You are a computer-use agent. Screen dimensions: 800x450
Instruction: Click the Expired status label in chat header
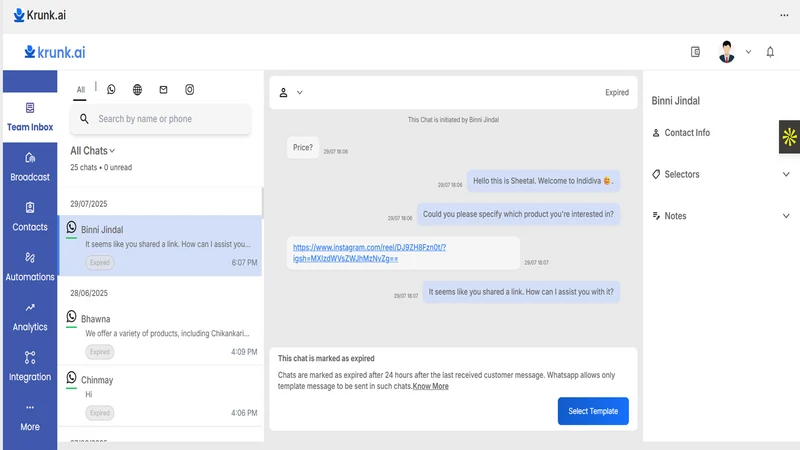[x=617, y=92]
